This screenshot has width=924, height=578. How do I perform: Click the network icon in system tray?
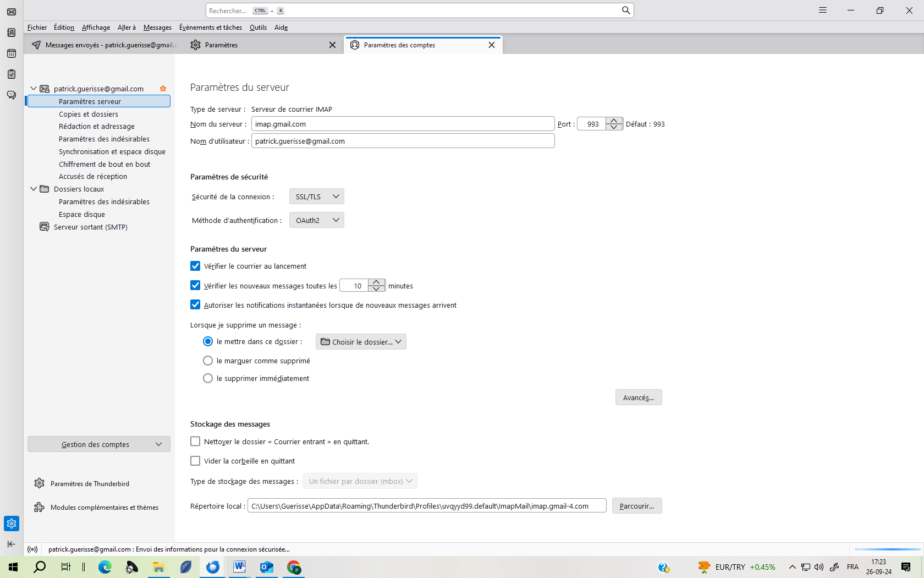click(x=806, y=567)
